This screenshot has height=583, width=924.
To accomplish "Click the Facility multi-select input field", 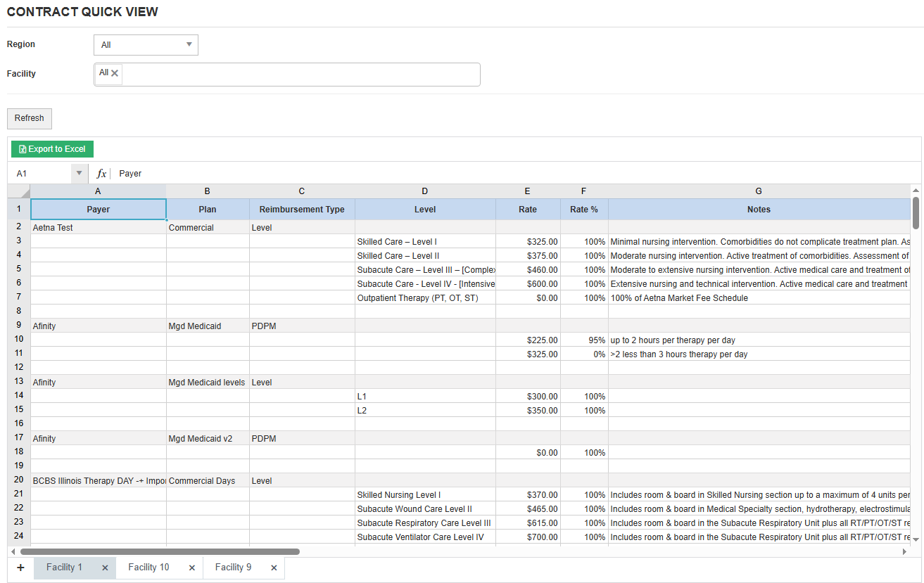I will click(x=287, y=75).
